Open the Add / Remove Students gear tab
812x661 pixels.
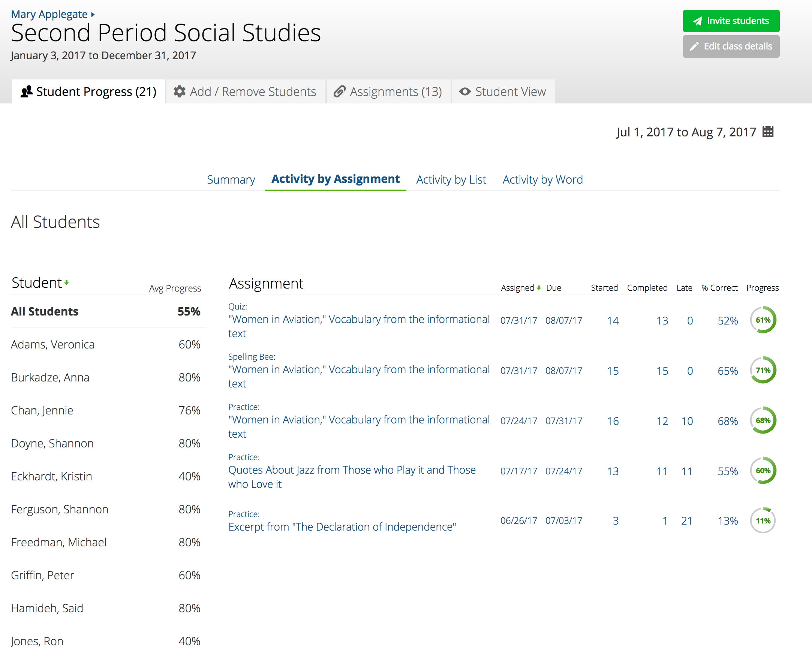pos(245,92)
